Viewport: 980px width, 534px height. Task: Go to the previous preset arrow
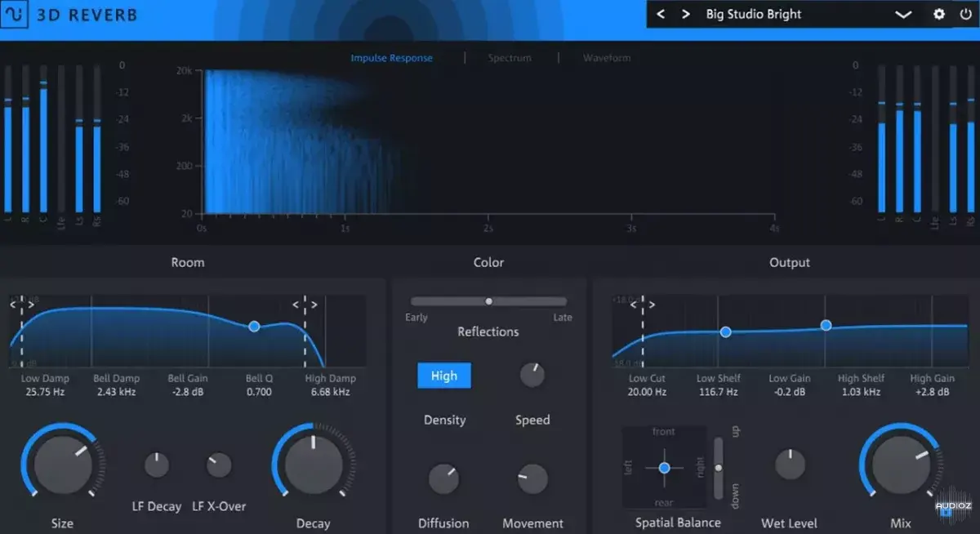tap(661, 15)
